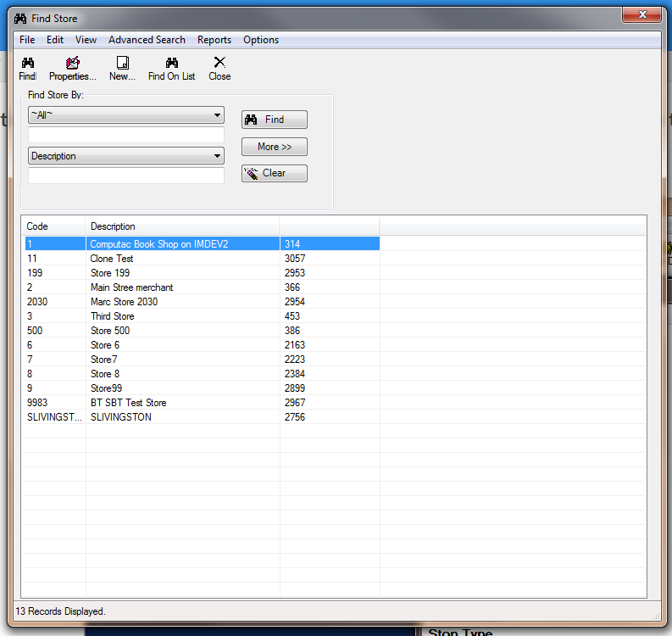Select the Computac Book Shop on IMDEV2 row
The image size is (672, 636).
203,243
